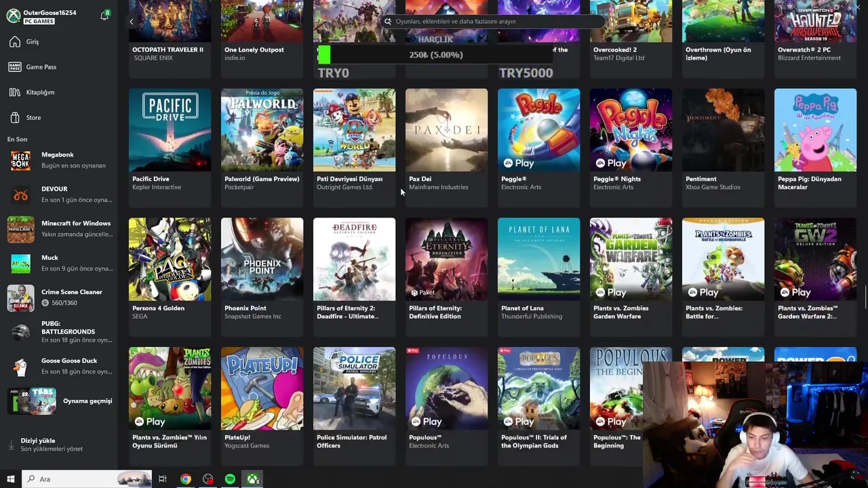Open Megabonk from recent list
868x488 pixels.
(x=59, y=161)
